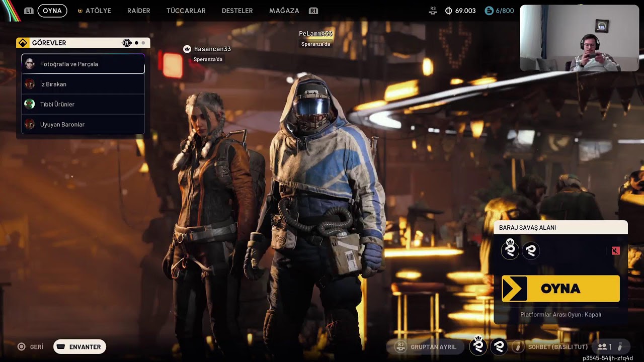This screenshot has width=644, height=362.
Task: Click the yellow arrow icon on OYNA button
Action: point(514,289)
